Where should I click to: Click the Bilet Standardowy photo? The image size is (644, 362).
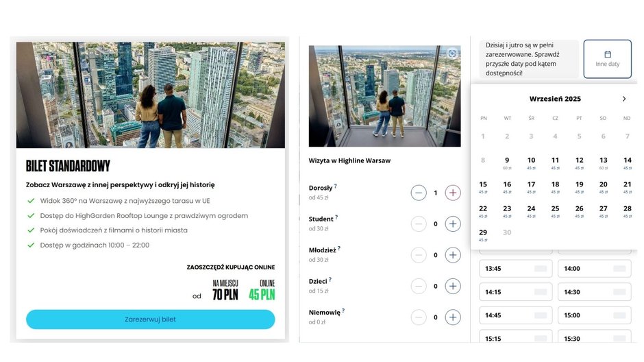(x=150, y=95)
